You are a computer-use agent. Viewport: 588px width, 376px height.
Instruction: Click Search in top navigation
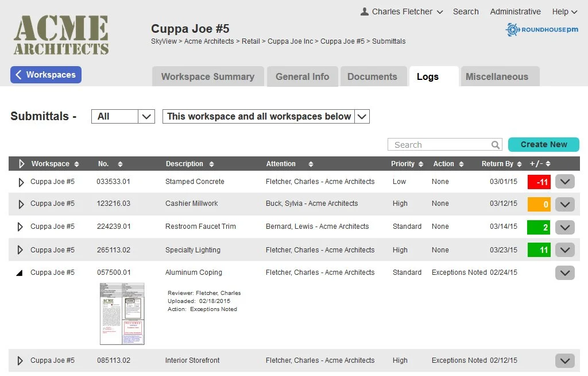(x=466, y=11)
